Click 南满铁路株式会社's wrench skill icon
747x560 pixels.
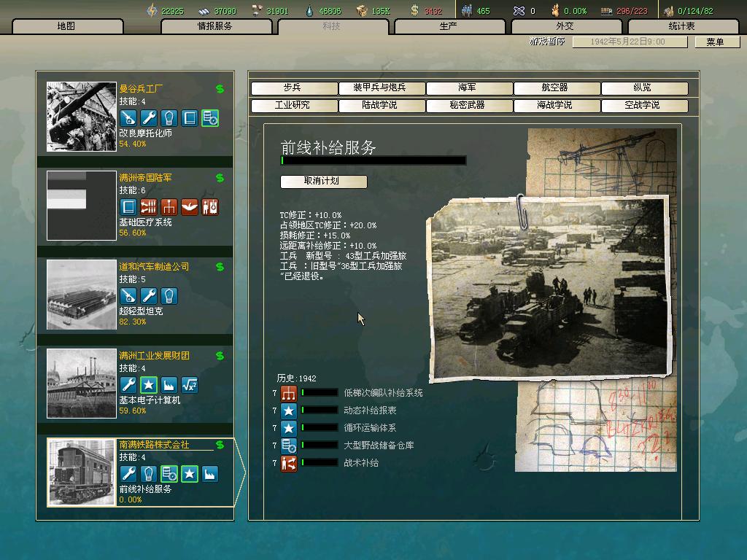(x=128, y=474)
